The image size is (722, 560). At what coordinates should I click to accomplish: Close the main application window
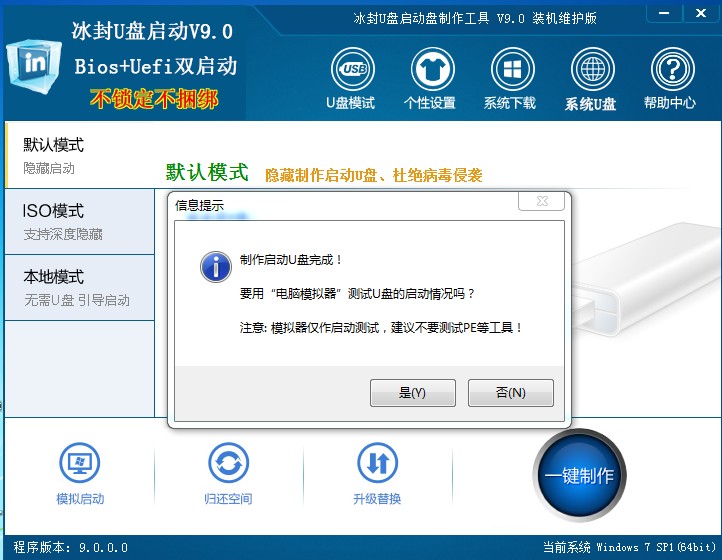click(701, 13)
